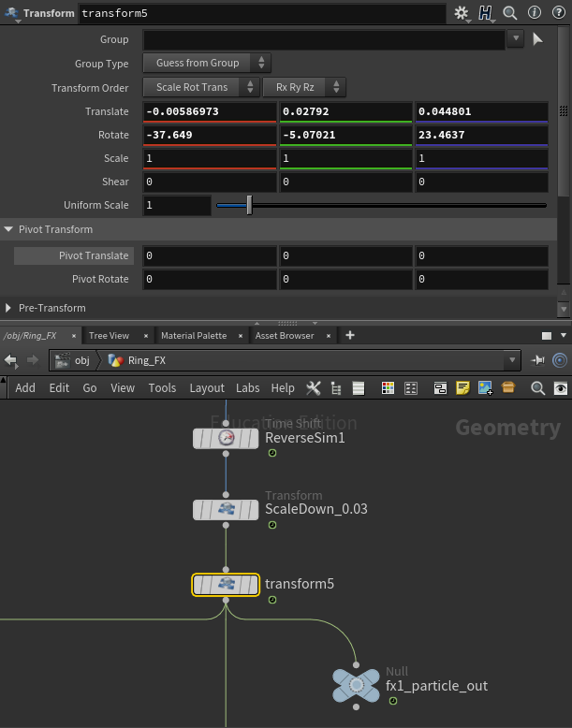Switch to the Material Palette tab
Viewport: 572px width, 728px height.
[194, 336]
